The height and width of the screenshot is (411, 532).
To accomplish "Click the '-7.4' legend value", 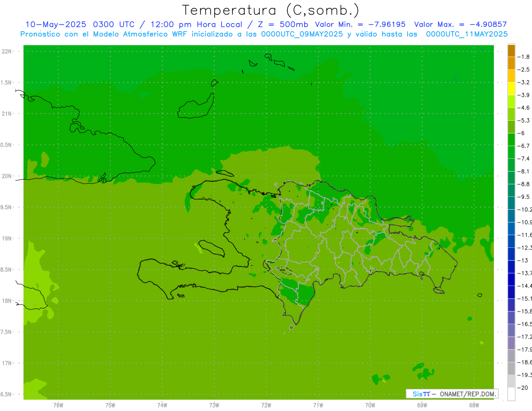I will (524, 159).
